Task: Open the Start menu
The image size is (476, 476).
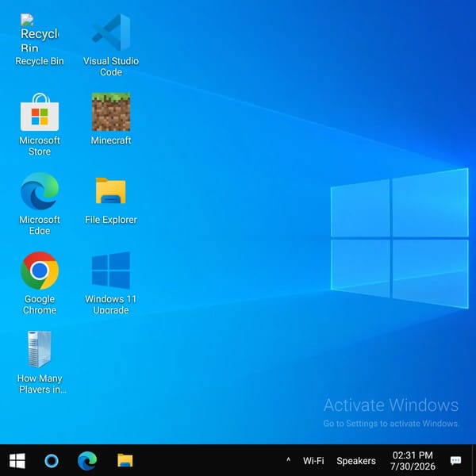Action: [x=17, y=460]
